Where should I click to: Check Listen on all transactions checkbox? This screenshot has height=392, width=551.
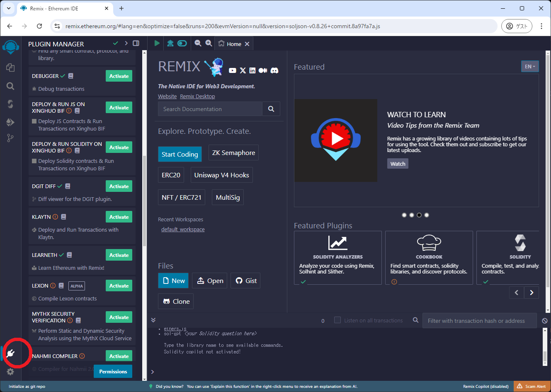337,320
